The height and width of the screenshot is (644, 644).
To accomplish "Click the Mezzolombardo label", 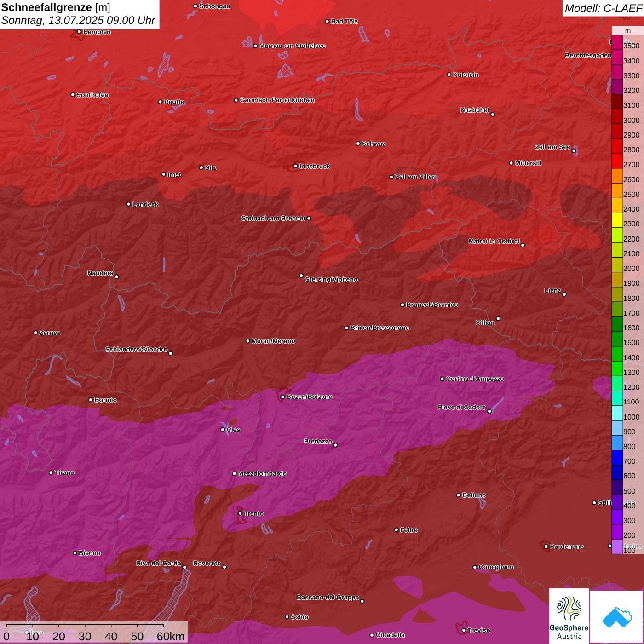I will [262, 473].
